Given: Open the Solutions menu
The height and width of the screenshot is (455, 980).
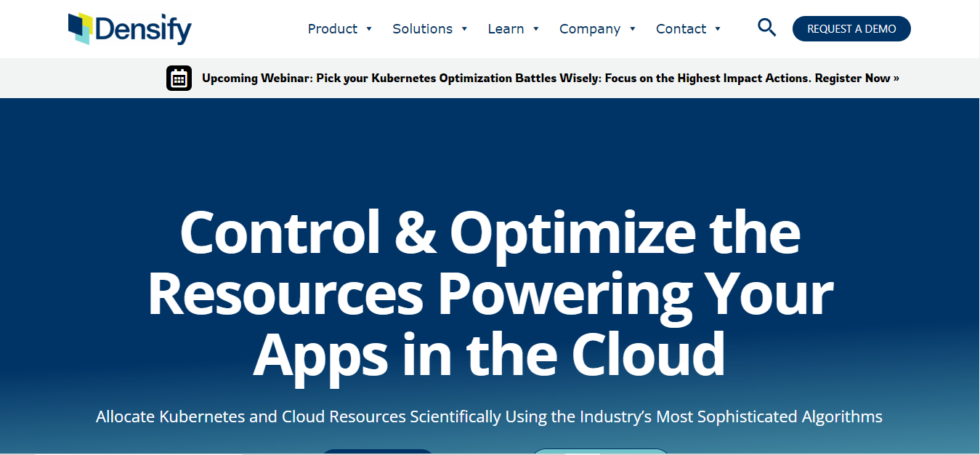Looking at the screenshot, I should pos(423,28).
